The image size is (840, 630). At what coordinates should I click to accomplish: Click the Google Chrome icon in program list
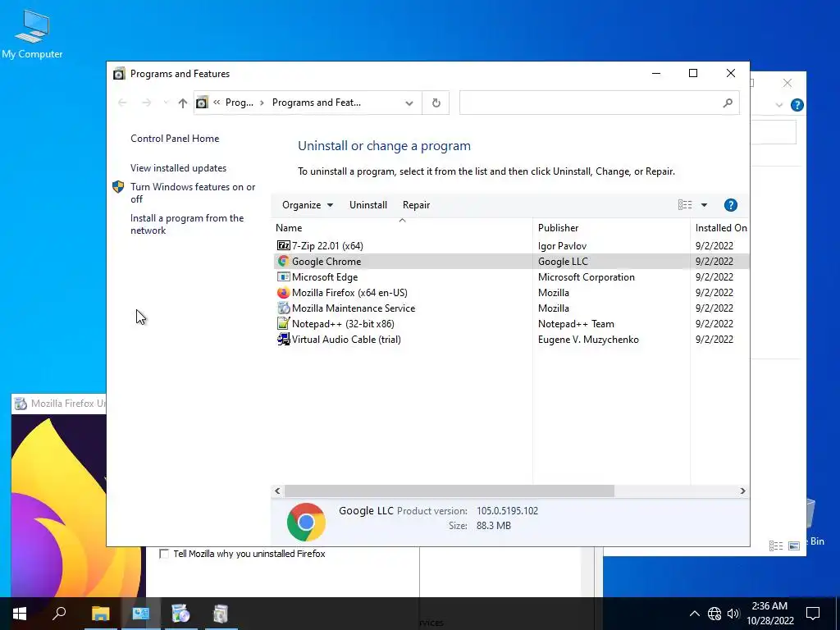coord(283,262)
